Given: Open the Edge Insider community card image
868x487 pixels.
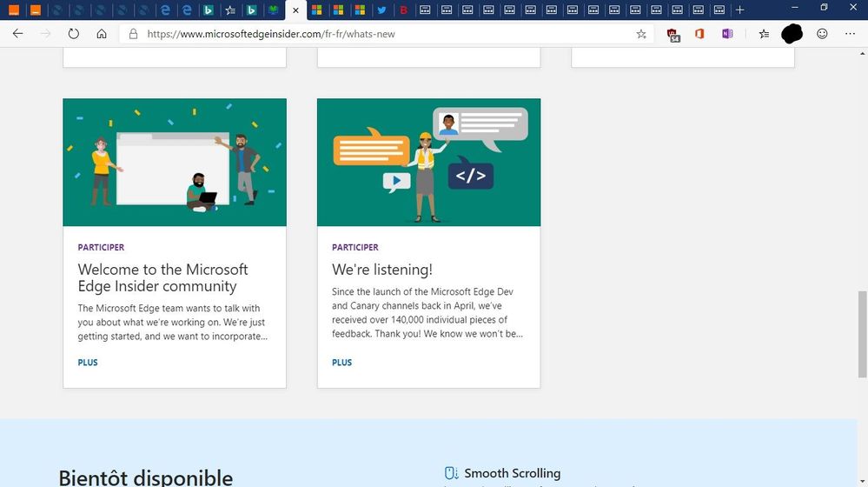Looking at the screenshot, I should pos(175,163).
